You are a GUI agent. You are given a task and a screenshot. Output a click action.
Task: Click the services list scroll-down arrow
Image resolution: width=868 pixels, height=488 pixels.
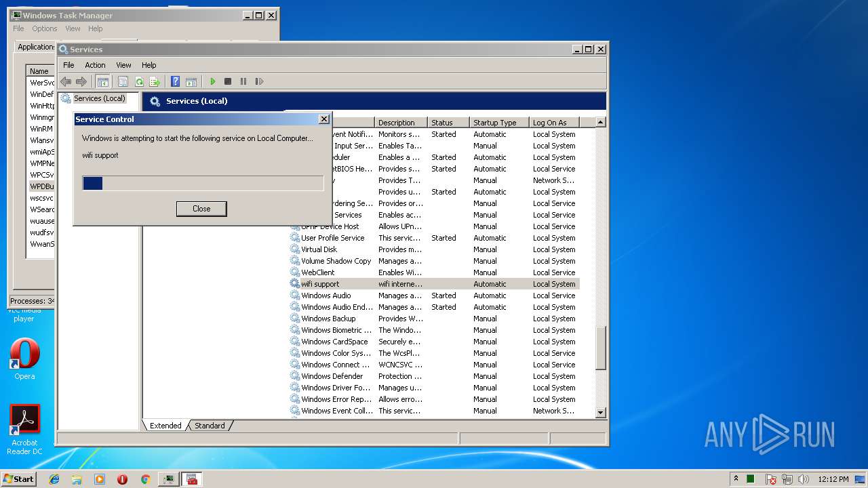point(600,412)
